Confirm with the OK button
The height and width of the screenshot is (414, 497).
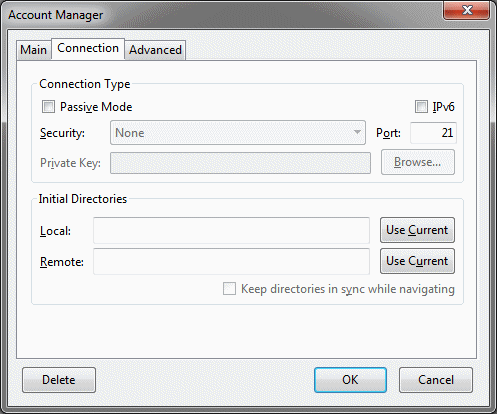350,380
